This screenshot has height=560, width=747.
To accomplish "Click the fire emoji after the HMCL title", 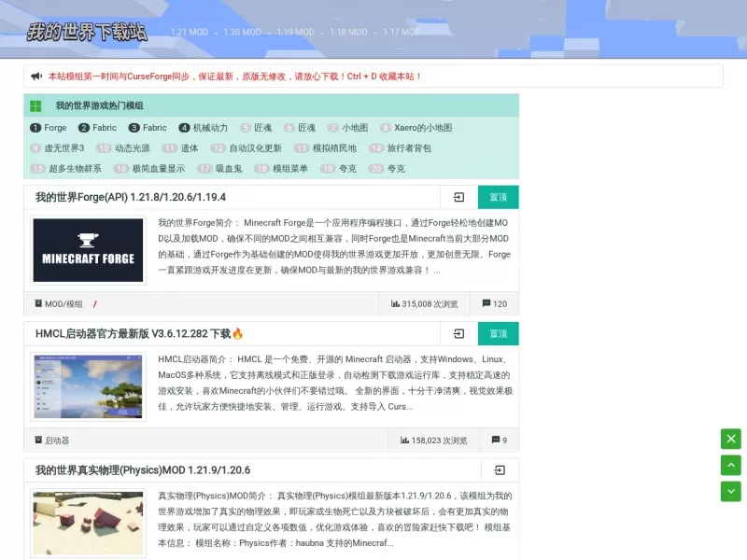I will [x=238, y=334].
